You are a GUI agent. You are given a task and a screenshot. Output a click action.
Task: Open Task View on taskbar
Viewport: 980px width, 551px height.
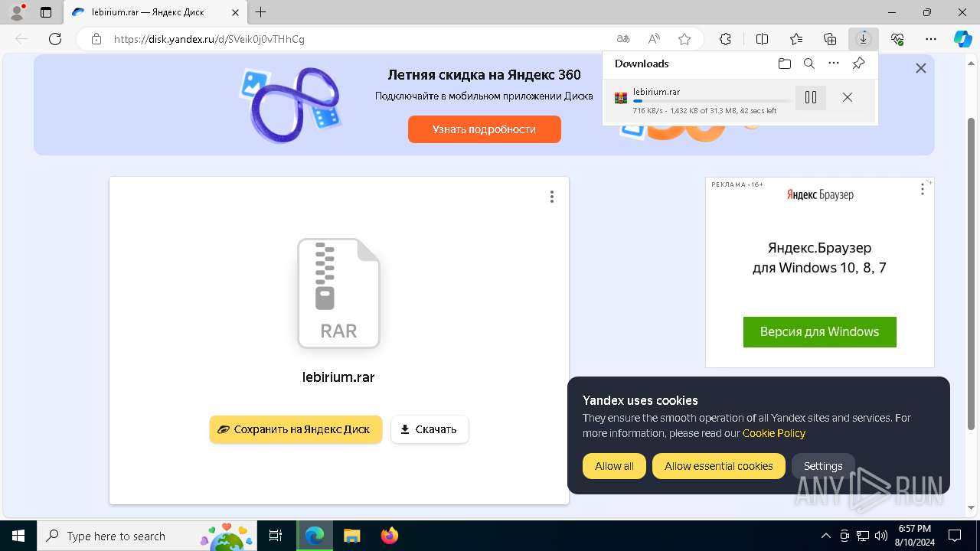pyautogui.click(x=276, y=536)
